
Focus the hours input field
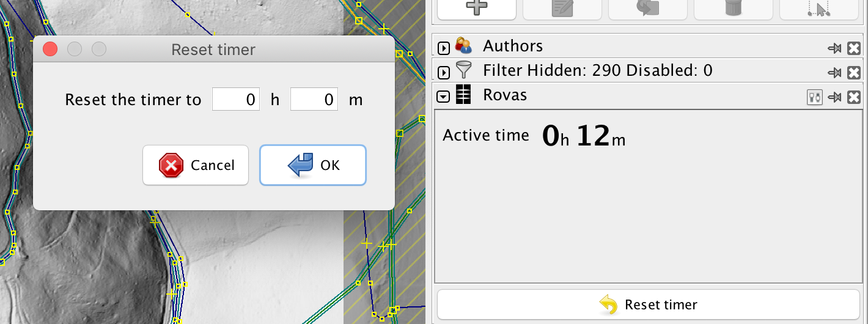pos(236,100)
